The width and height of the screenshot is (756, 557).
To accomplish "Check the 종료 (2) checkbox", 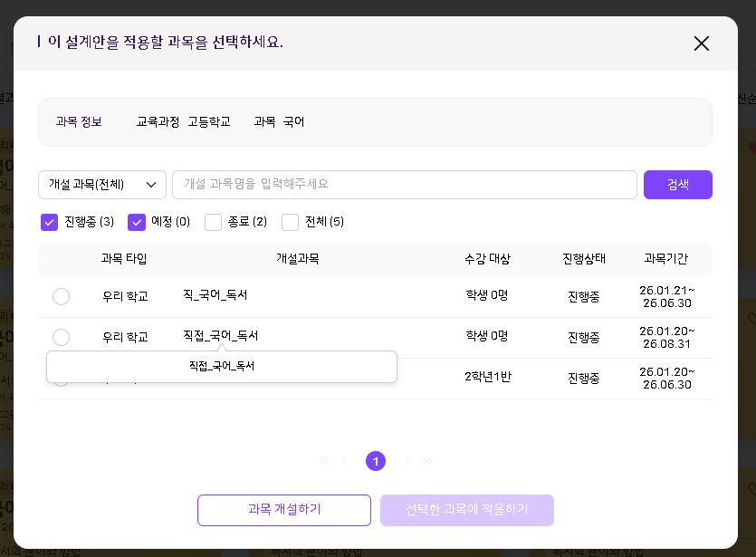I will pos(213,222).
